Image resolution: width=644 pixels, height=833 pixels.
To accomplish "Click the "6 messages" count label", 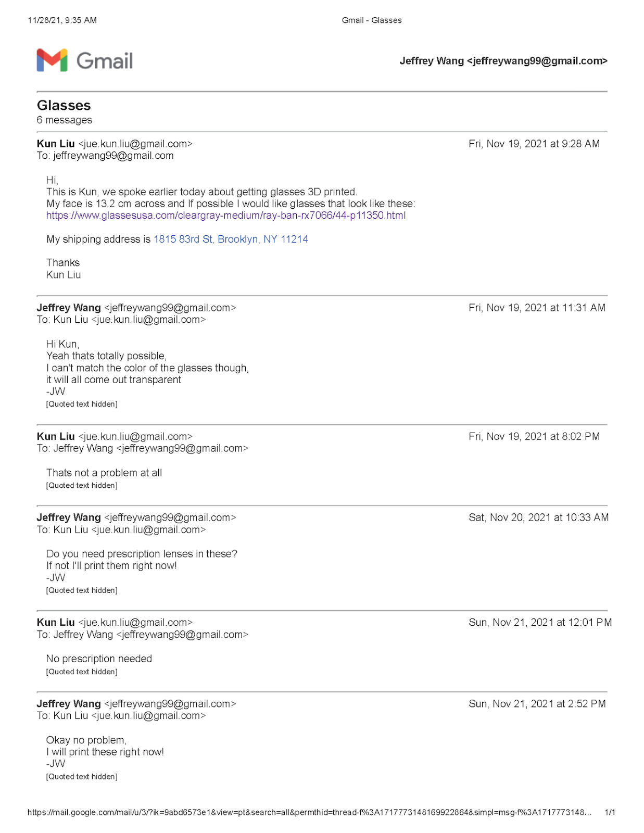I will click(x=65, y=120).
